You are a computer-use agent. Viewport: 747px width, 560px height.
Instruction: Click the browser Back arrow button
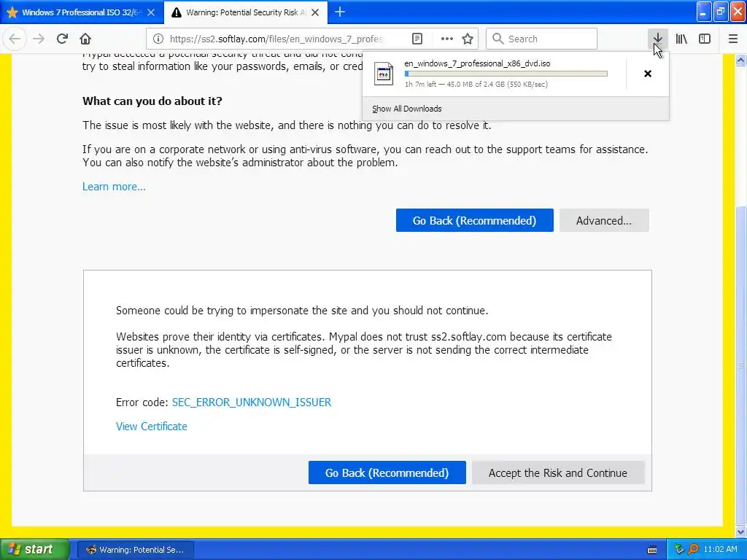pos(15,39)
